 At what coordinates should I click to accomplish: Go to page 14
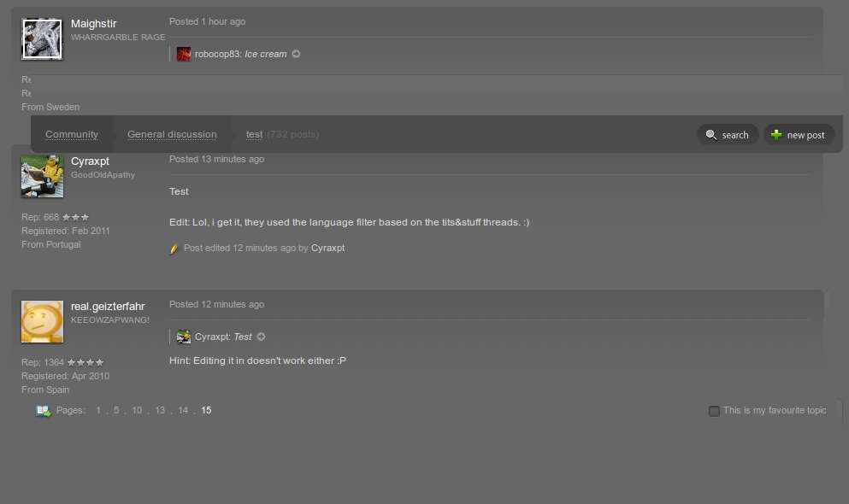183,410
